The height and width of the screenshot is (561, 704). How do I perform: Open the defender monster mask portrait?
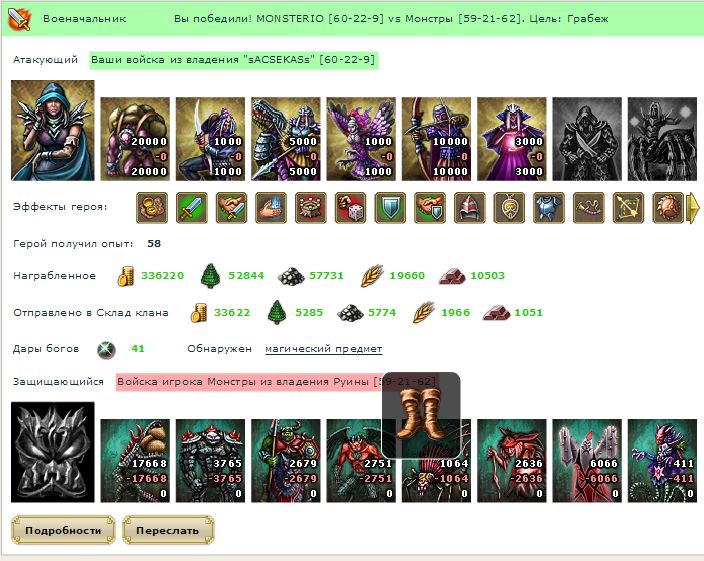(53, 452)
